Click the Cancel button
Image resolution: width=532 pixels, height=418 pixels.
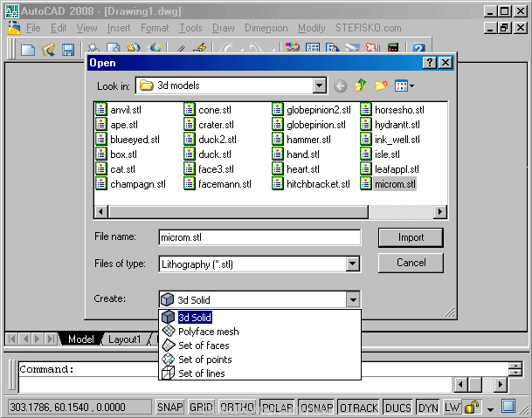411,263
